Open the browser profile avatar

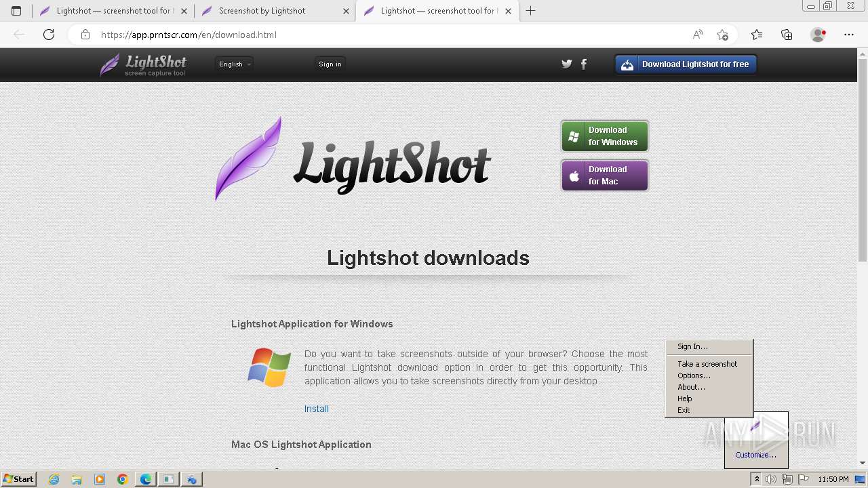tap(818, 35)
